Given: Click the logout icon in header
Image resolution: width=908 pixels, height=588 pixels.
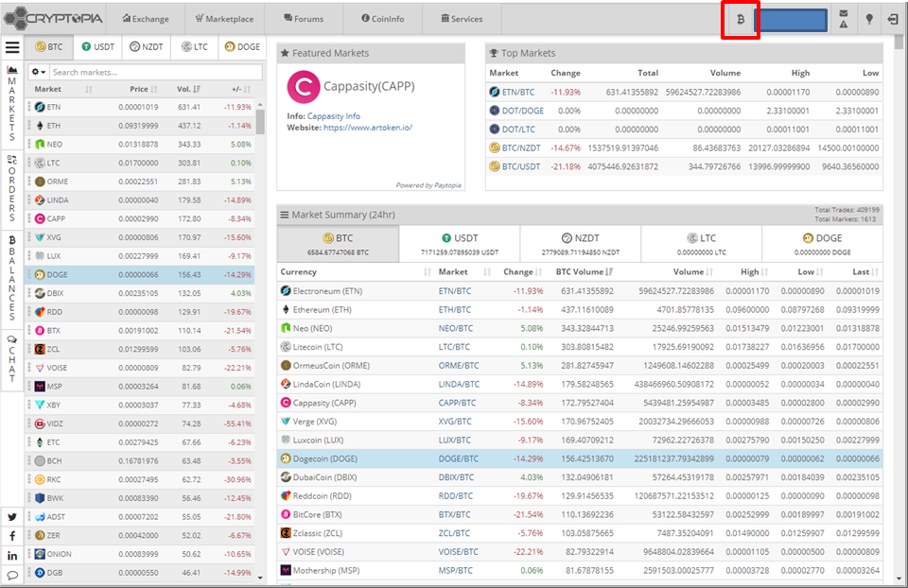Looking at the screenshot, I should tap(892, 19).
